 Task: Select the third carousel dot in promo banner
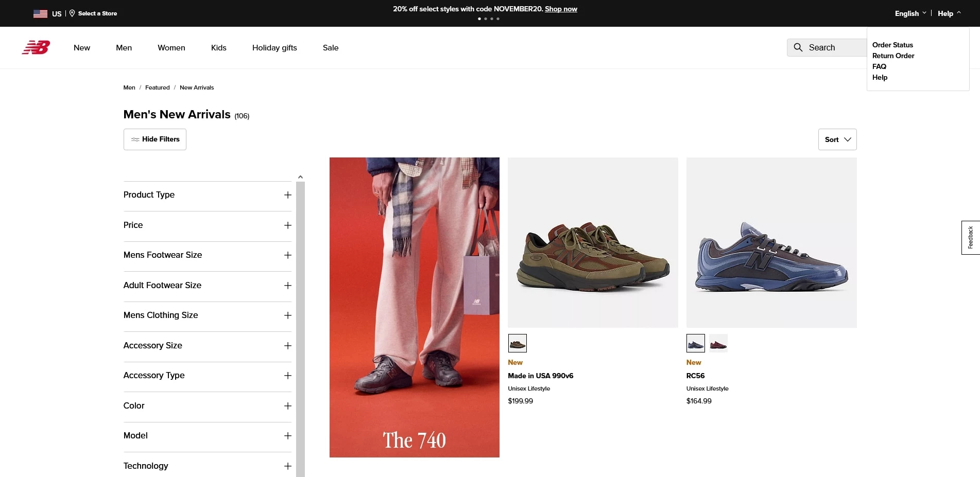492,19
